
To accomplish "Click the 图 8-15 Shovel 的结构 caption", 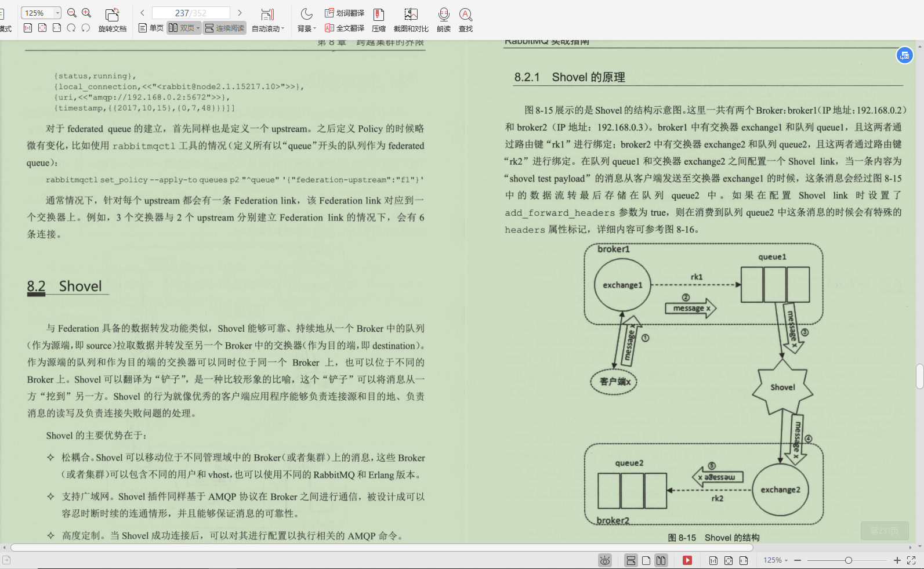I will (x=713, y=538).
